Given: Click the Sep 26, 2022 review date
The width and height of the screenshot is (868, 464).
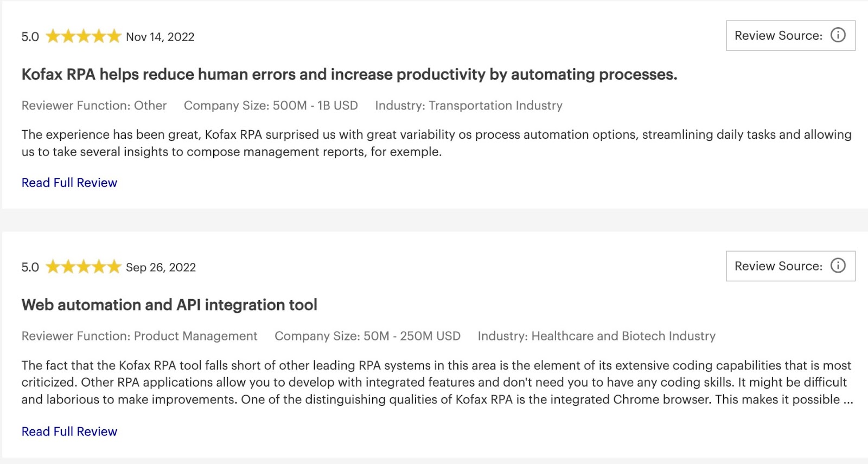Looking at the screenshot, I should click(161, 267).
